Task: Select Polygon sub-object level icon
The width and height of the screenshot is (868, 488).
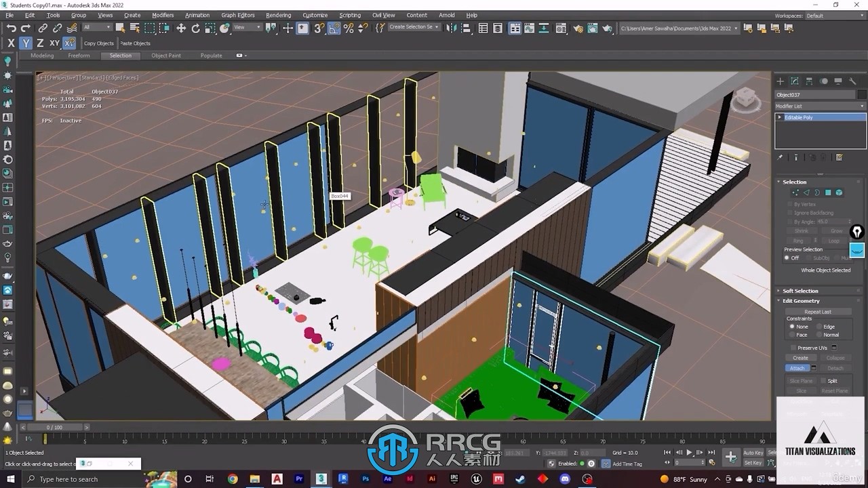Action: (x=828, y=193)
